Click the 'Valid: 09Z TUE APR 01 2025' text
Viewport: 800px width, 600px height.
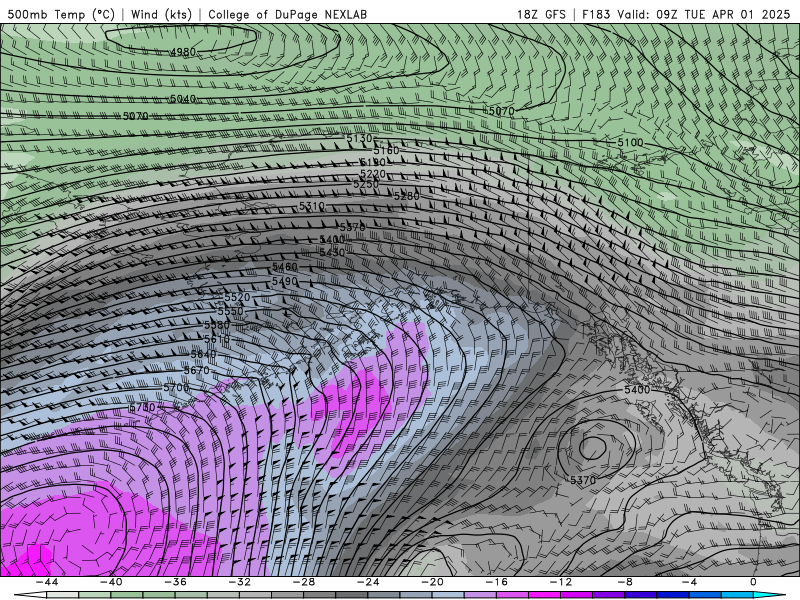pyautogui.click(x=704, y=14)
